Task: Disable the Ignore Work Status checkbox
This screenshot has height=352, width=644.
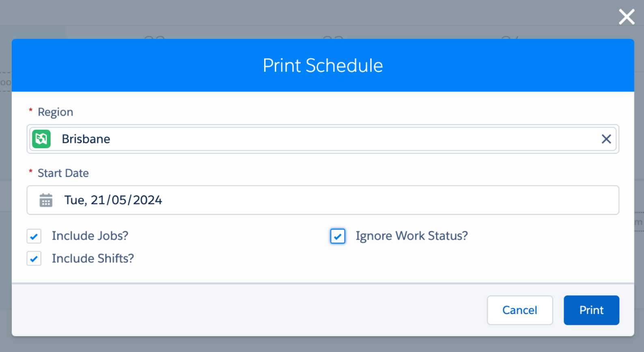Action: [x=338, y=236]
